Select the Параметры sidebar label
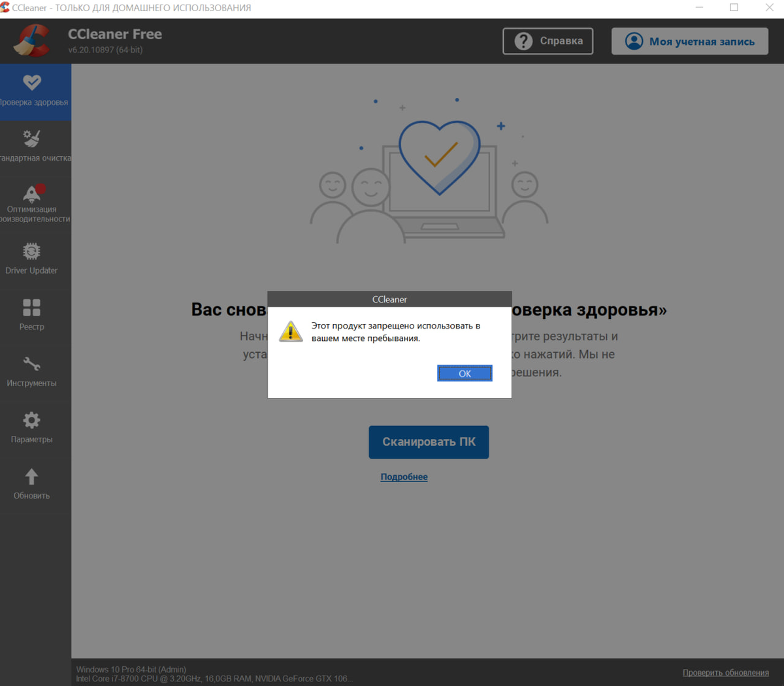This screenshot has width=784, height=686. pyautogui.click(x=31, y=439)
